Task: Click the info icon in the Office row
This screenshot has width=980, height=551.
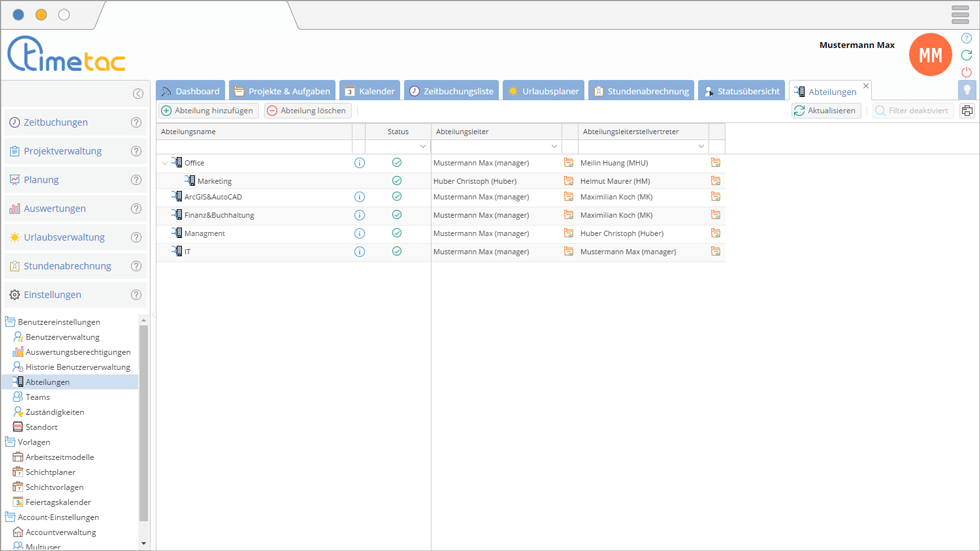Action: pos(359,162)
